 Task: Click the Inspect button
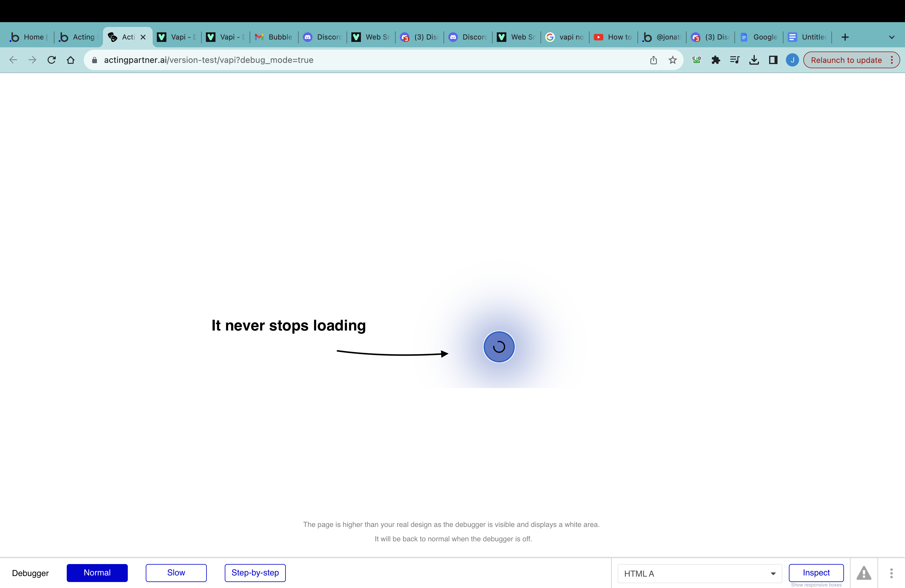(816, 572)
